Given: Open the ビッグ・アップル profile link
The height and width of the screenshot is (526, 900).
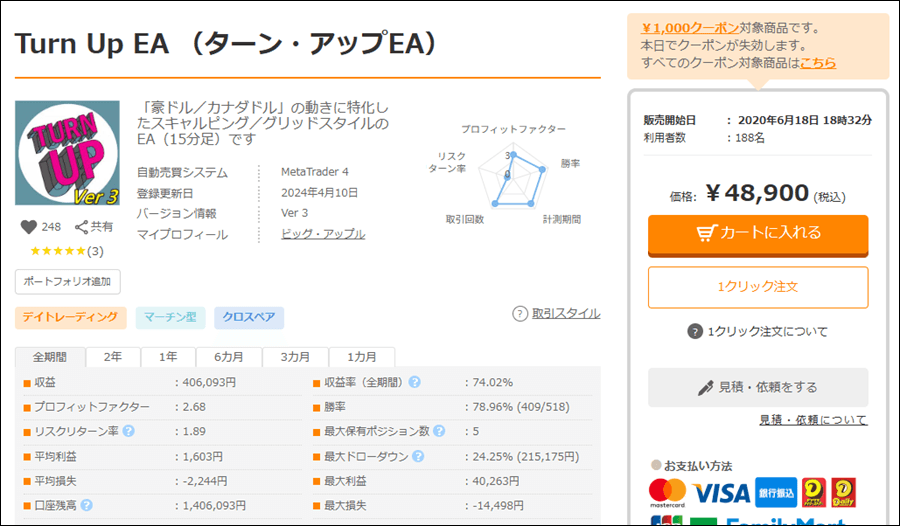Looking at the screenshot, I should [323, 234].
